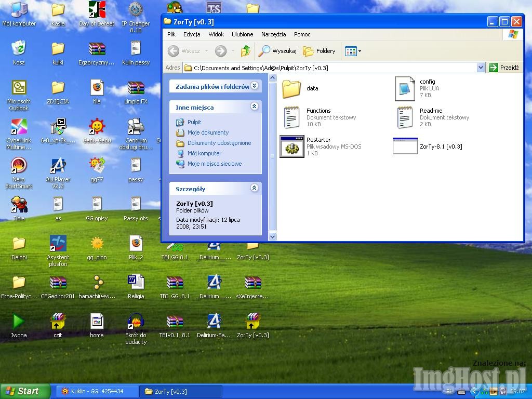Select the TBIv0.1_8.1 archive icon
The image size is (532, 399).
pyautogui.click(x=175, y=326)
